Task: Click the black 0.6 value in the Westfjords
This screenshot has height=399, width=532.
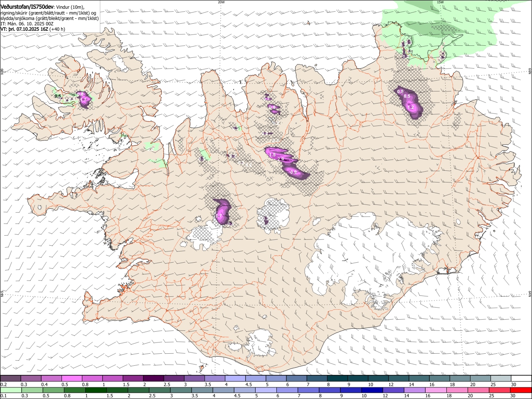Action: [x=58, y=96]
